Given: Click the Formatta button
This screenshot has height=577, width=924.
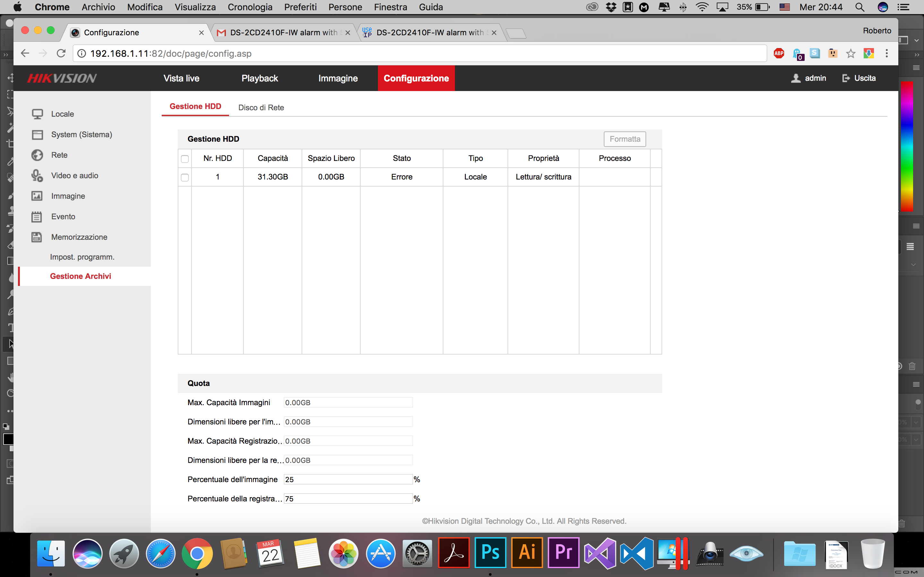Looking at the screenshot, I should click(x=625, y=139).
